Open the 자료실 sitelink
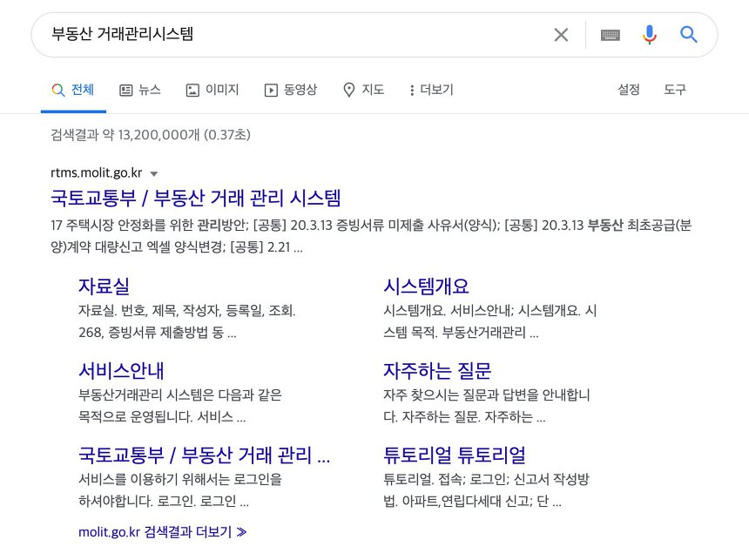This screenshot has width=749, height=560. pos(105,287)
